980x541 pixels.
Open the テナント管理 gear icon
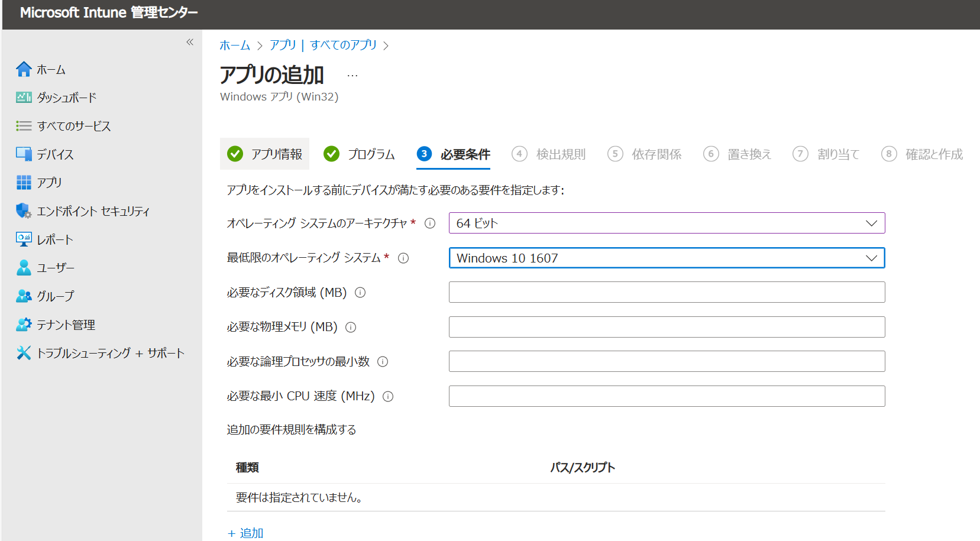24,325
